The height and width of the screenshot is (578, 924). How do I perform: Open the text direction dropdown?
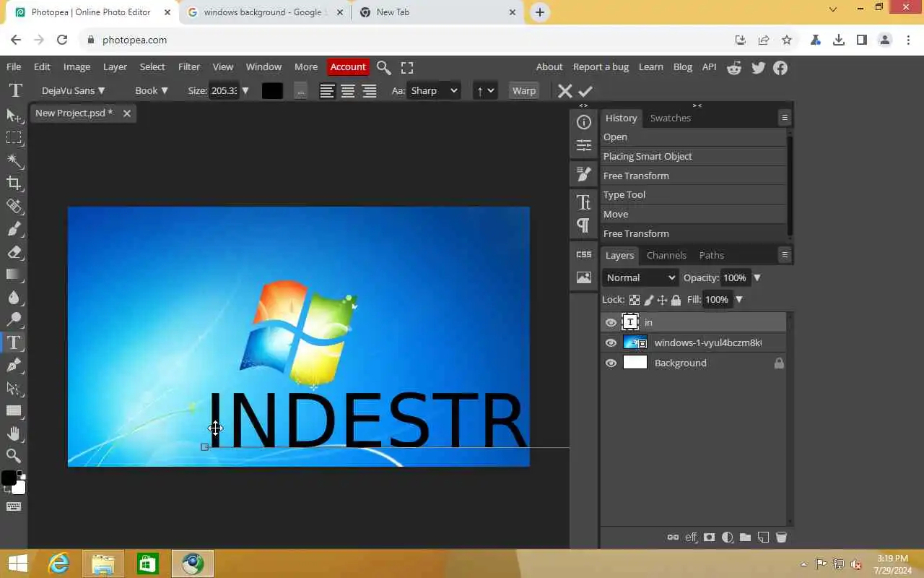(485, 91)
